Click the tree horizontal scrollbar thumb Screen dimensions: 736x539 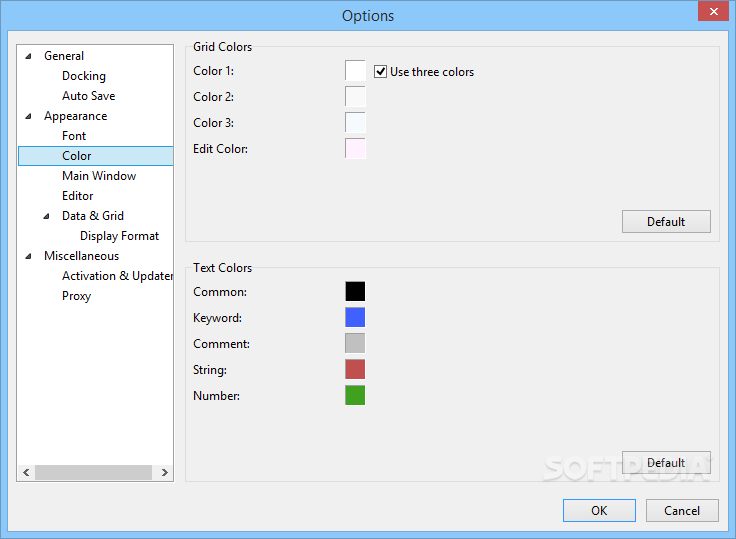point(93,472)
